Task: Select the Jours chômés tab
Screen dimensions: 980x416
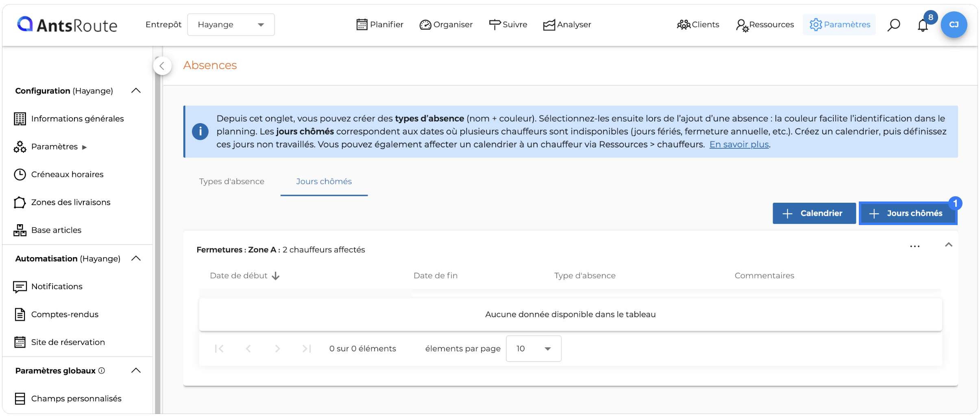Action: point(324,182)
